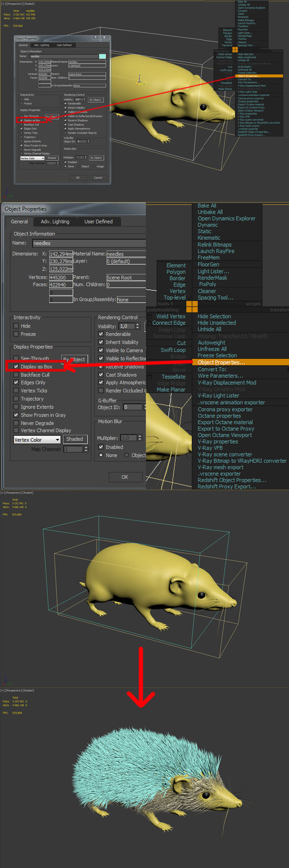The height and width of the screenshot is (868, 289).
Task: Choose V-Ray VFB in enlarged quad menu
Action: point(210,448)
